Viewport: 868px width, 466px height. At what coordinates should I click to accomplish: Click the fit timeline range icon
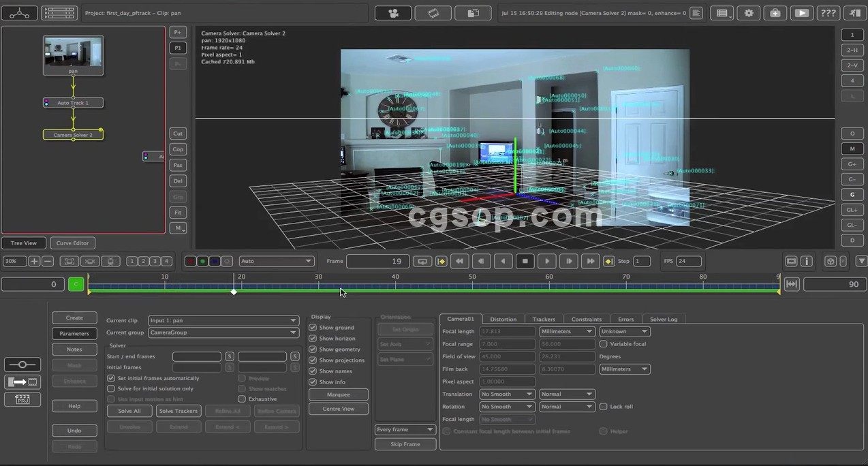tap(792, 284)
